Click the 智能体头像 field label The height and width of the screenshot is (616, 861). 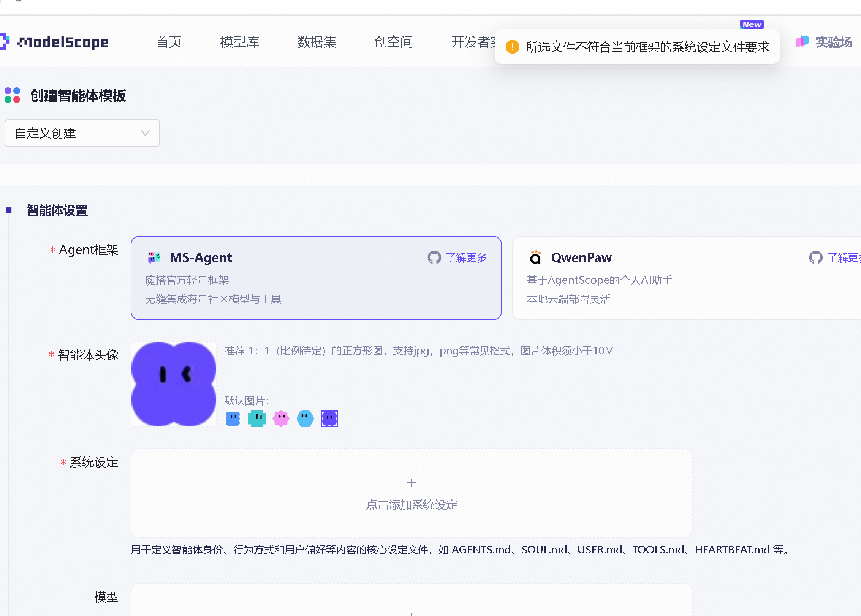point(88,355)
